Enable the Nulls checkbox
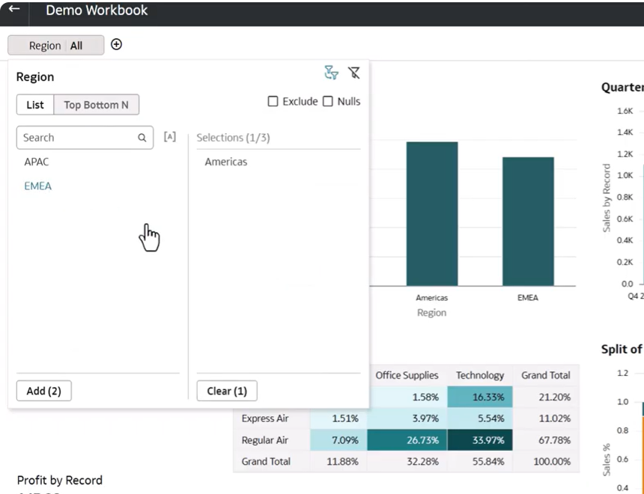644x494 pixels. pyautogui.click(x=328, y=101)
